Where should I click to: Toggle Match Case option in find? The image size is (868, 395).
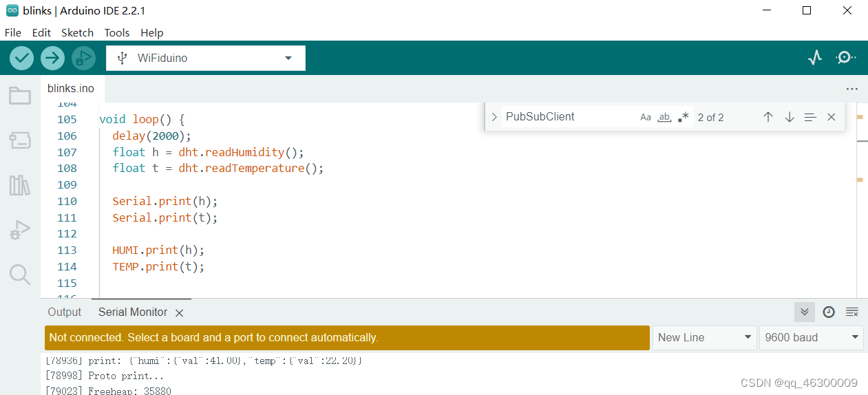[x=646, y=117]
